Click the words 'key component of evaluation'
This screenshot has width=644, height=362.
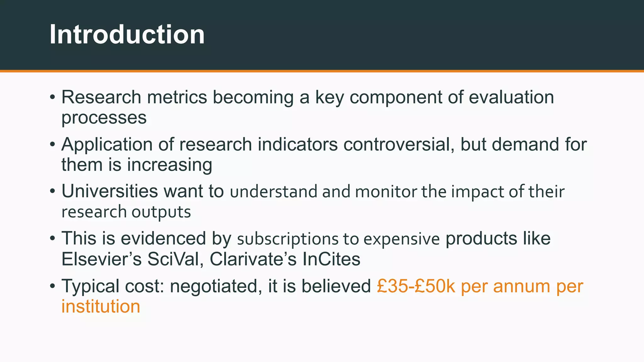[x=435, y=97]
